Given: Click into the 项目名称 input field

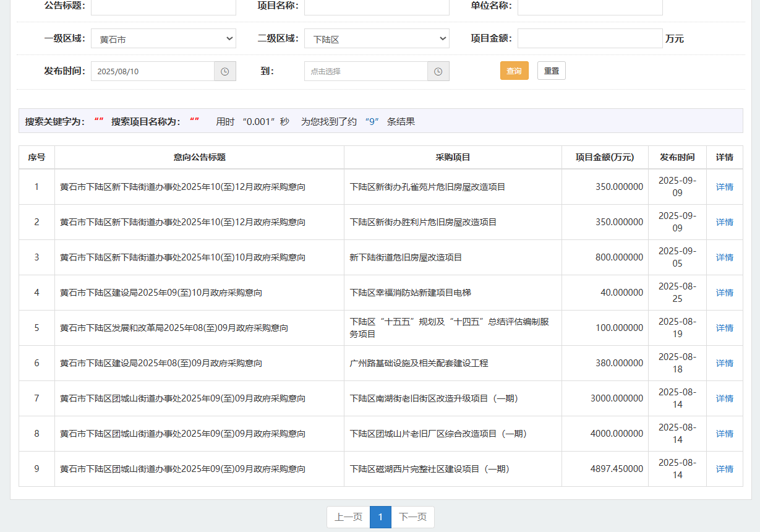Looking at the screenshot, I should [x=376, y=6].
